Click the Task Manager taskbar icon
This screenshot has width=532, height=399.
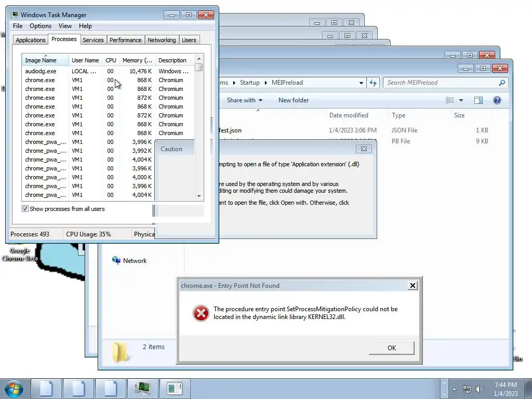(x=142, y=389)
